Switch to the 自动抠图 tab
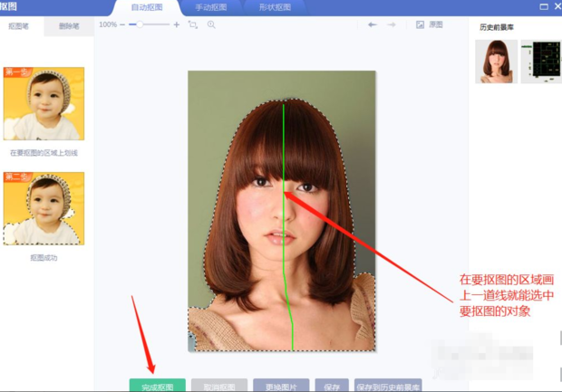 [x=147, y=7]
